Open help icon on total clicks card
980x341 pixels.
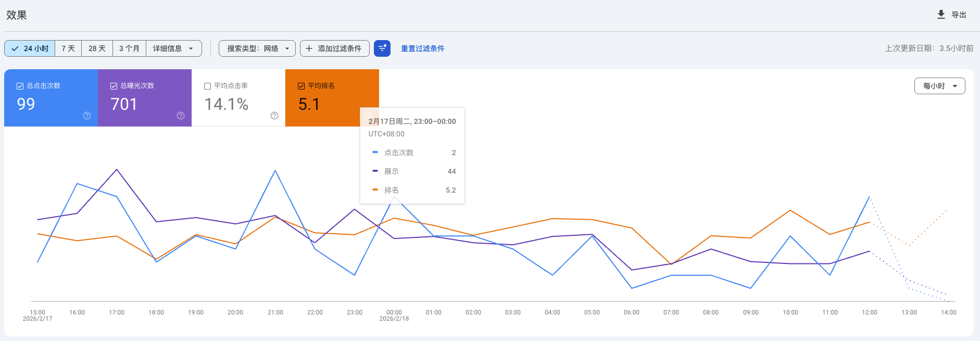[x=87, y=116]
